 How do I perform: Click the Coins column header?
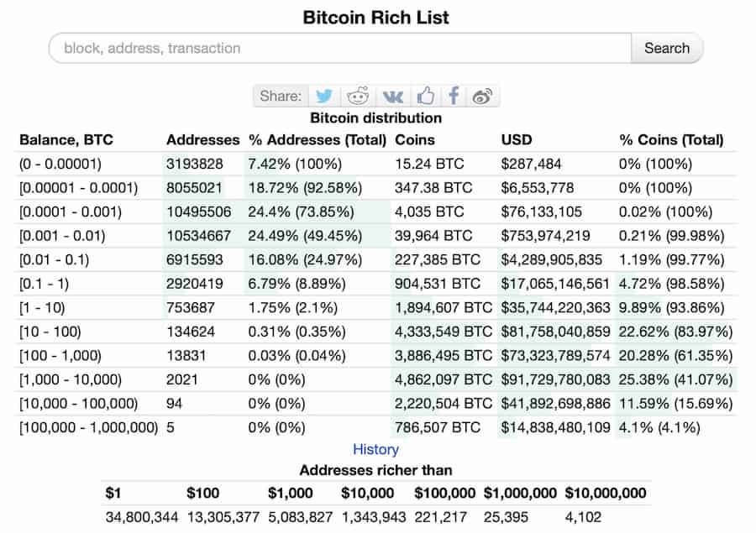pyautogui.click(x=415, y=140)
